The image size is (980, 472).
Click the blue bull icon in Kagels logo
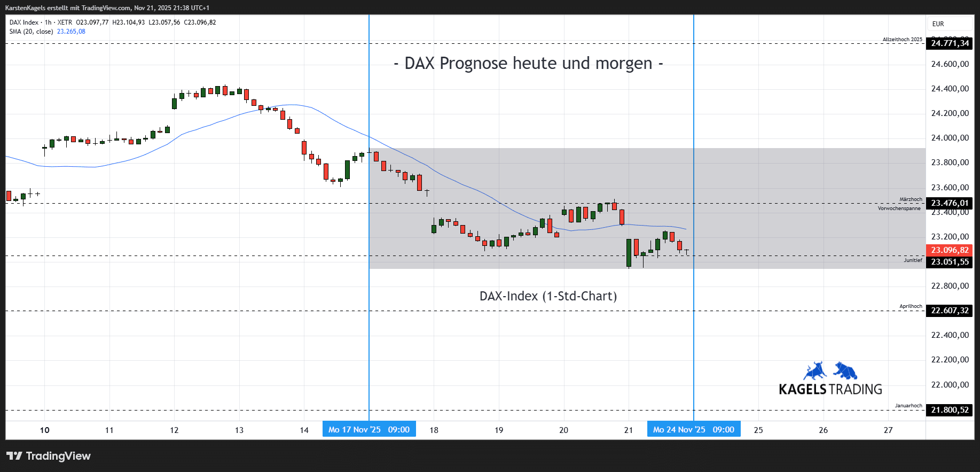815,371
